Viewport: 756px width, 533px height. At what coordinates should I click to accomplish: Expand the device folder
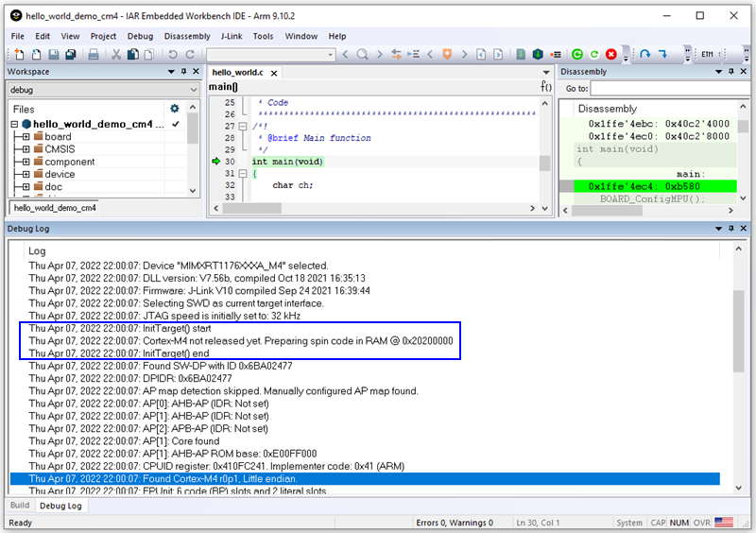click(x=26, y=174)
